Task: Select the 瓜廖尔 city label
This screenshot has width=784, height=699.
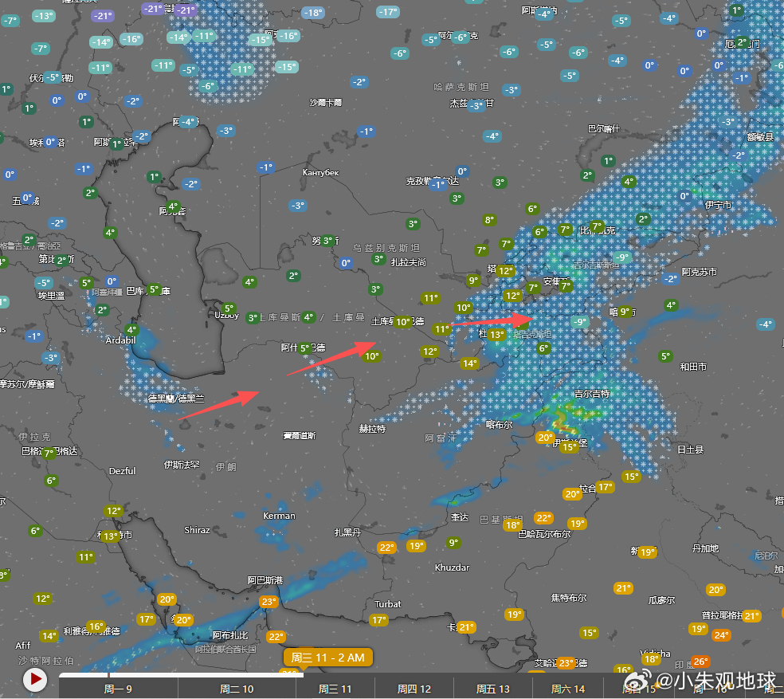Action: pyautogui.click(x=661, y=600)
